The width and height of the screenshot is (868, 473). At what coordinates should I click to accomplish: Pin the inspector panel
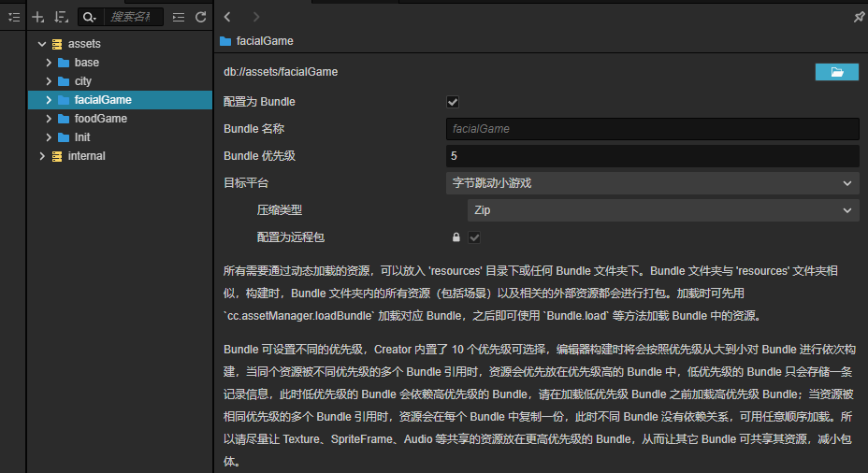[x=859, y=17]
